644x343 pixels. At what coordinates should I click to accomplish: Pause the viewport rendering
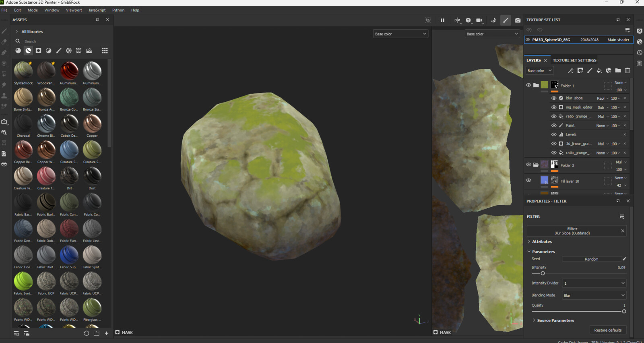pyautogui.click(x=442, y=20)
